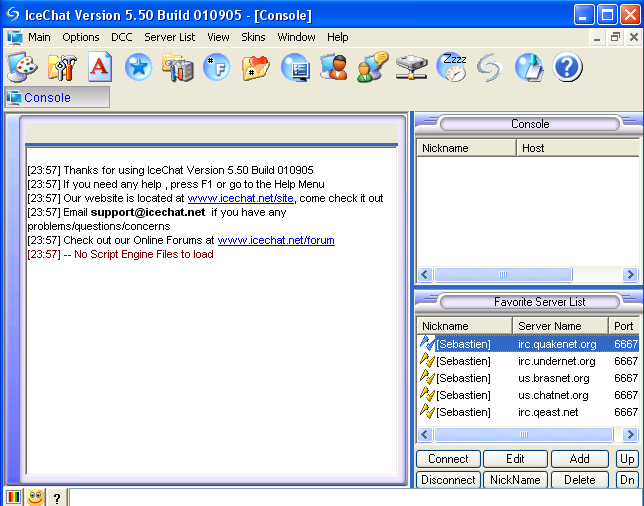
Task: Open the Help menu
Action: coord(338,37)
